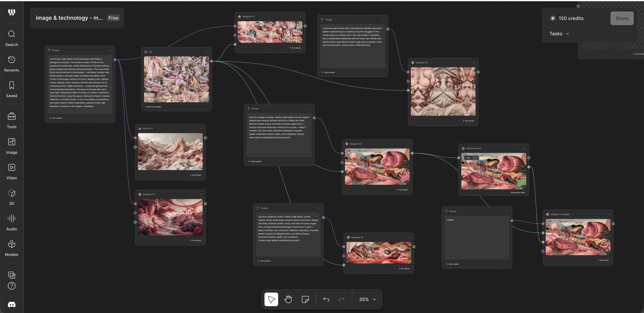
Task: Switch to Image tab in Masks Extractor
Action: (x=468, y=158)
